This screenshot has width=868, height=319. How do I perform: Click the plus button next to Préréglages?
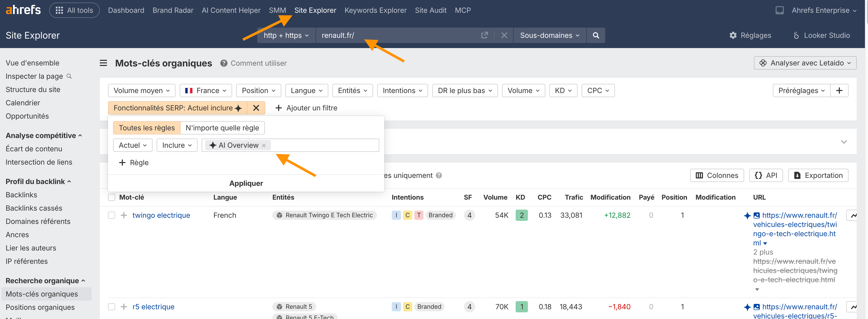tap(839, 90)
